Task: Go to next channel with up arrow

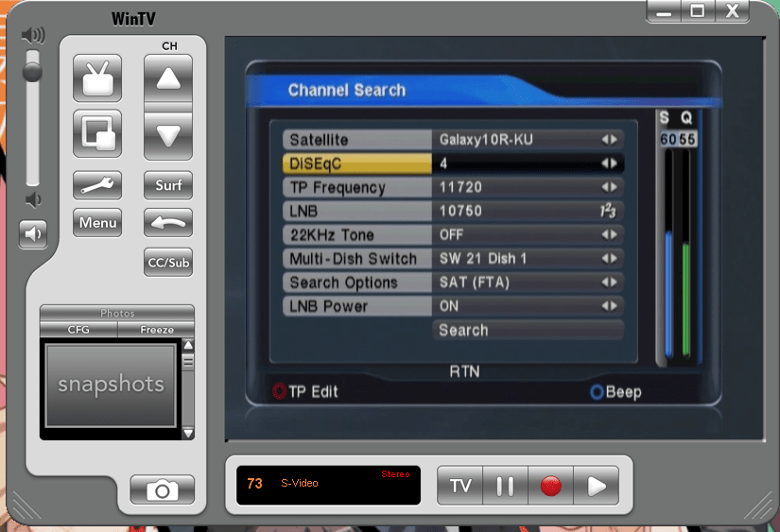Action: [168, 78]
